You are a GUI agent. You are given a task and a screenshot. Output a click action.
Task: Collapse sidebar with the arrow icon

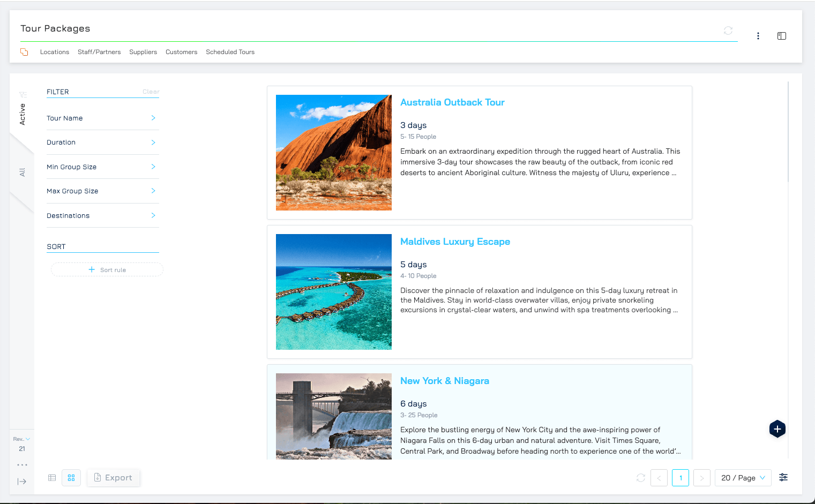pos(22,482)
